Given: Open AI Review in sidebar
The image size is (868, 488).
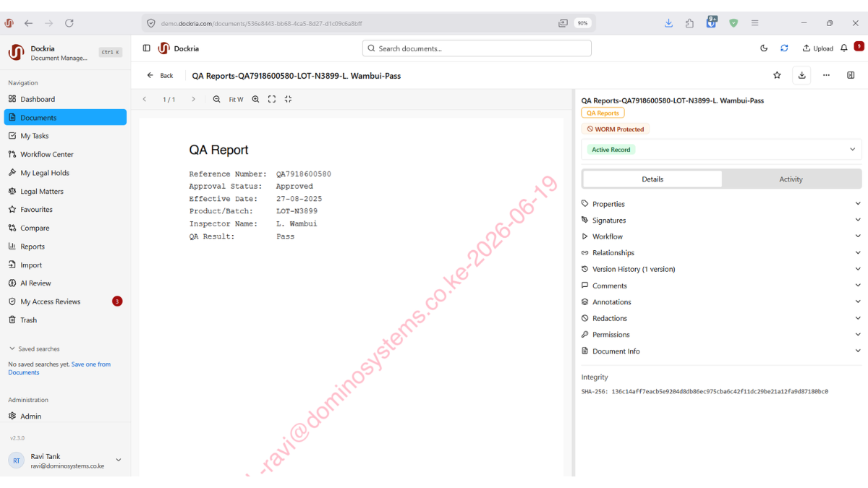Looking at the screenshot, I should [x=65, y=283].
